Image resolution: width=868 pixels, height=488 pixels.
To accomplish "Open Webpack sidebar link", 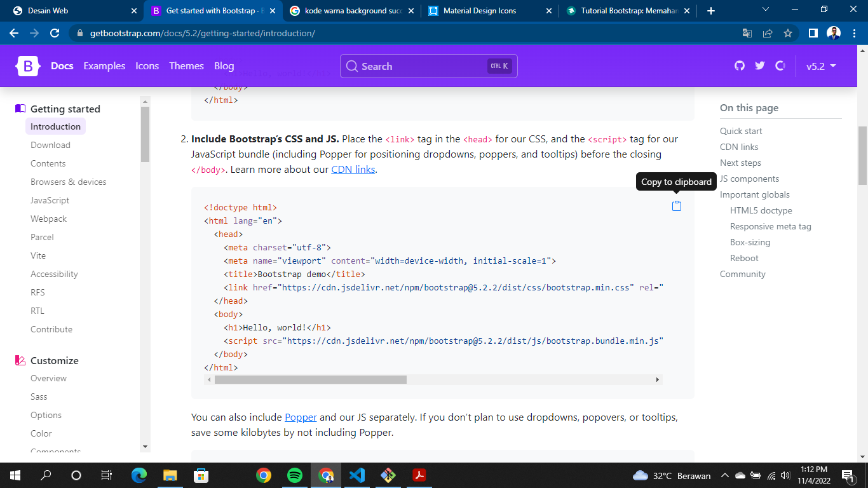I will [x=48, y=219].
